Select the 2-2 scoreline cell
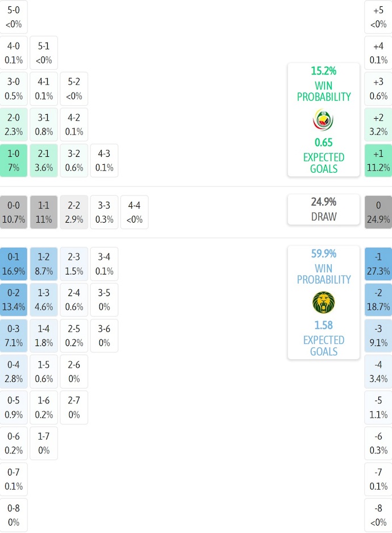392x533 pixels. click(74, 213)
